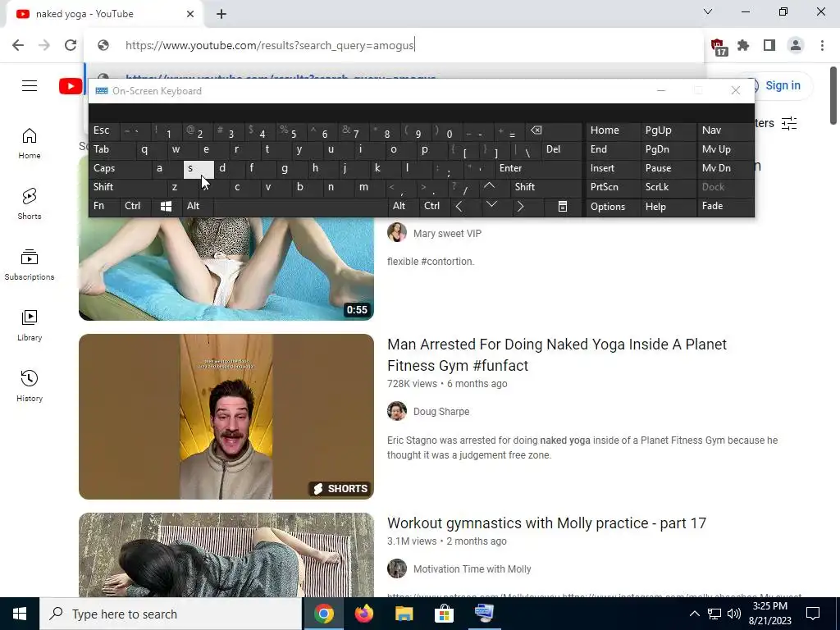This screenshot has width=840, height=630.
Task: Go to Home in YouTube sidebar
Action: 30,144
